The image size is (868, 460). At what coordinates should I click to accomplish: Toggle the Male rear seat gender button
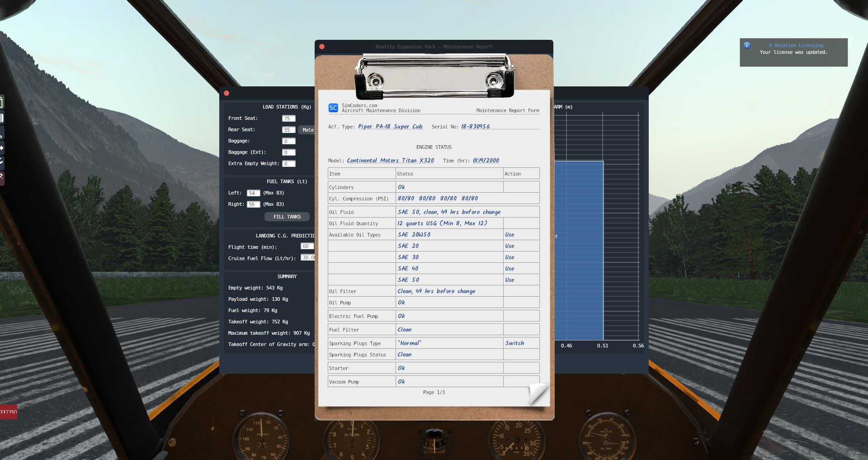(x=307, y=130)
